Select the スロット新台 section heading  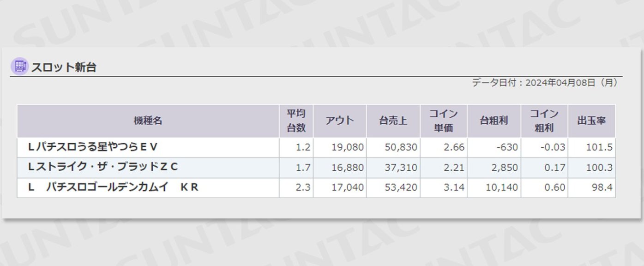64,67
